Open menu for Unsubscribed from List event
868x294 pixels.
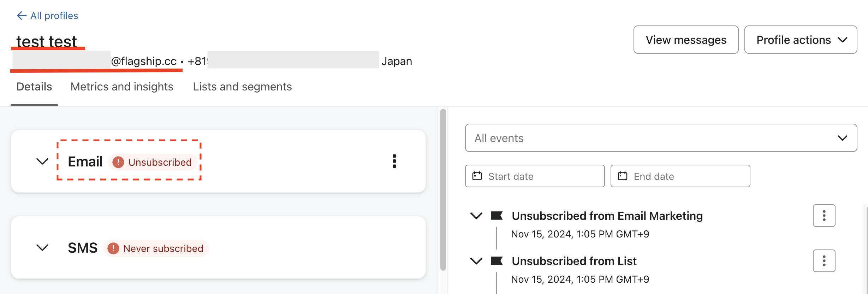pos(824,261)
